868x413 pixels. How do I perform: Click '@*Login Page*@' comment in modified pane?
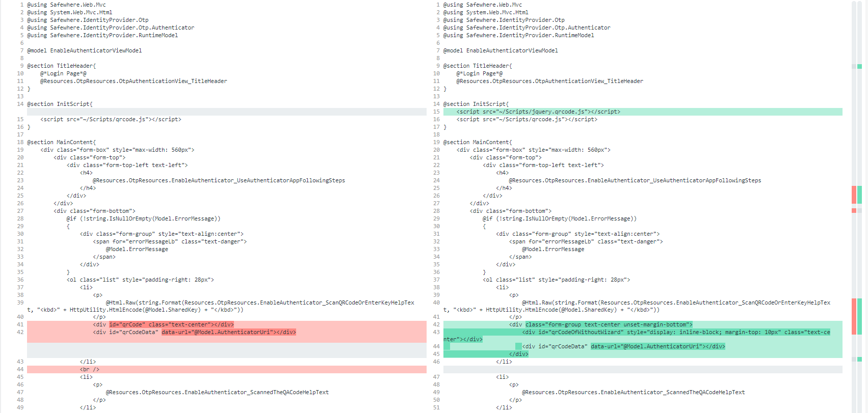pyautogui.click(x=479, y=73)
